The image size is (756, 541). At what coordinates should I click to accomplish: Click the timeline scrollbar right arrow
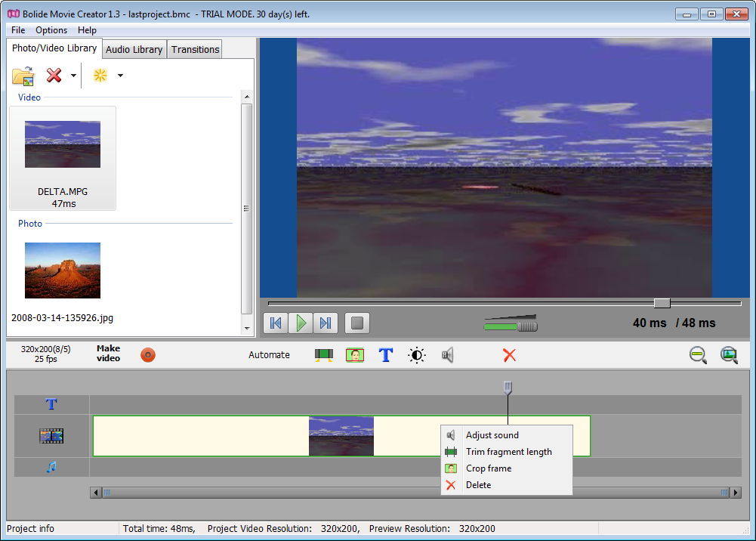pyautogui.click(x=736, y=493)
